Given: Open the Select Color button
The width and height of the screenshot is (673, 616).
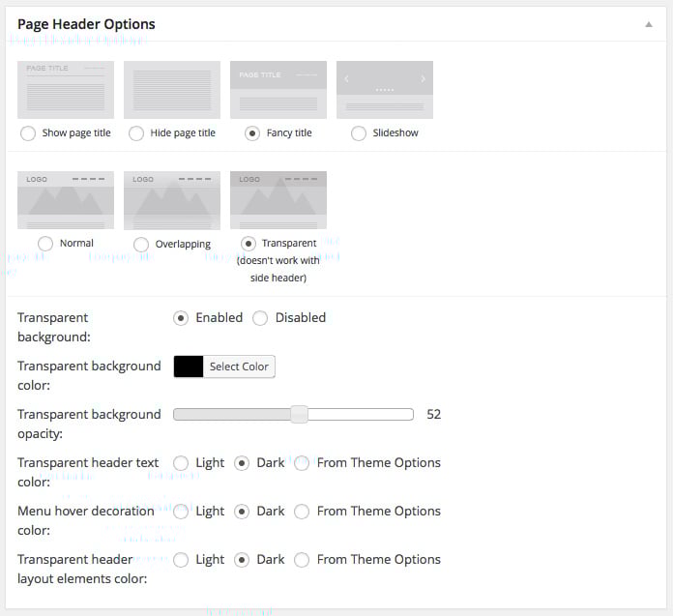Looking at the screenshot, I should click(239, 367).
